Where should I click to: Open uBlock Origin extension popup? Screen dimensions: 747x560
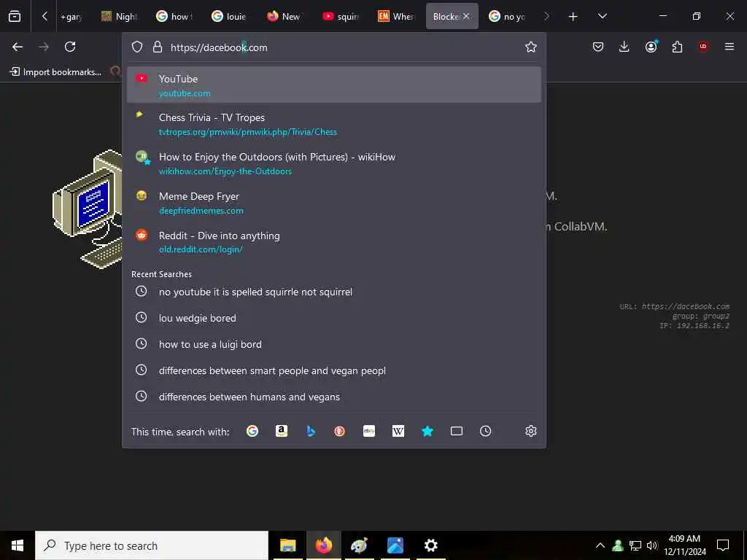click(x=703, y=47)
